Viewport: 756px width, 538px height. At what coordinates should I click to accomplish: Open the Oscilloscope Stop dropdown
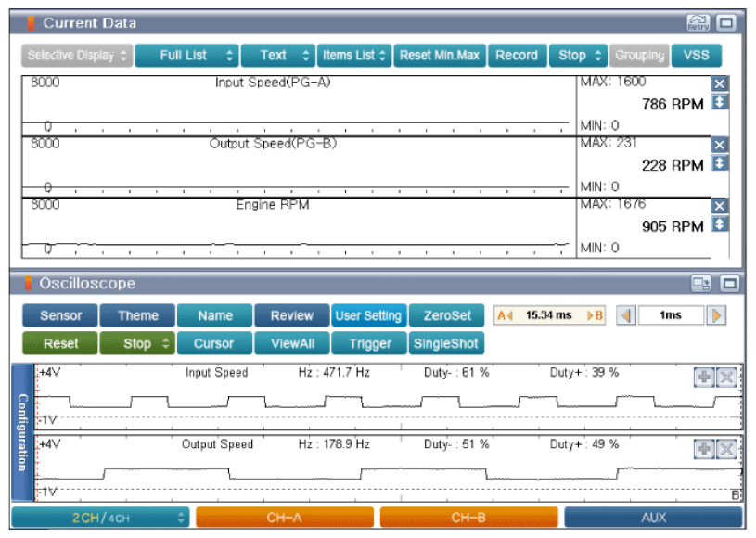click(137, 343)
